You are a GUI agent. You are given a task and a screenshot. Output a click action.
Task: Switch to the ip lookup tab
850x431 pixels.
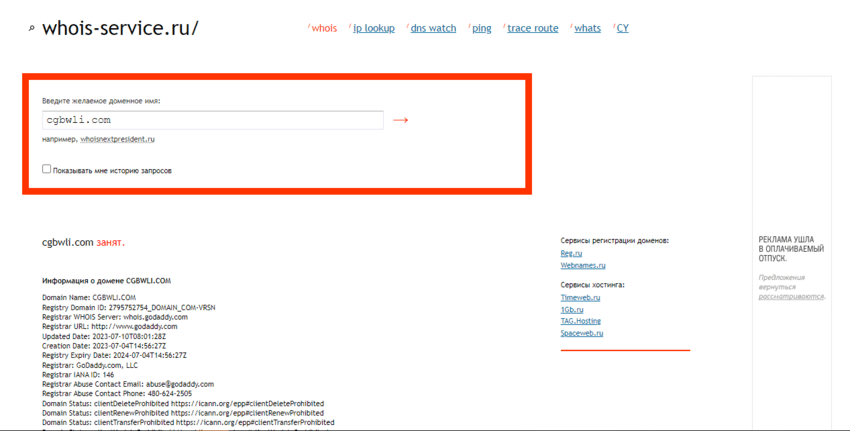[x=374, y=29]
